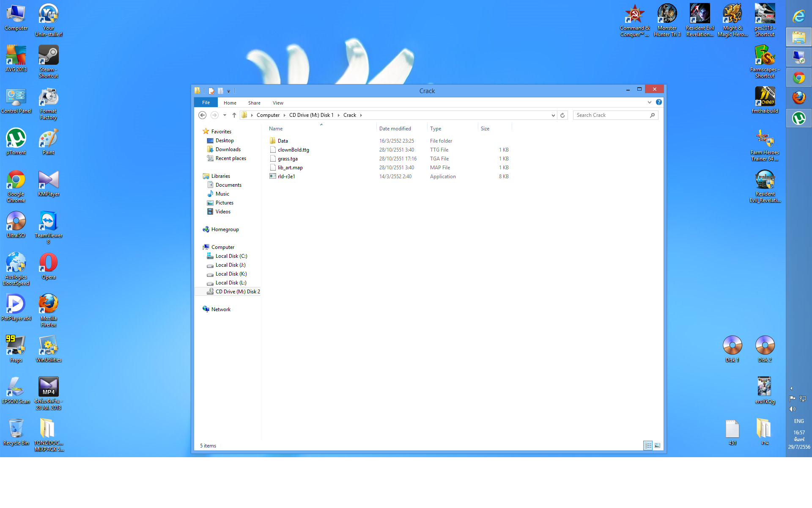This screenshot has width=812, height=508.
Task: Expand the ribbon with chevron
Action: click(649, 102)
